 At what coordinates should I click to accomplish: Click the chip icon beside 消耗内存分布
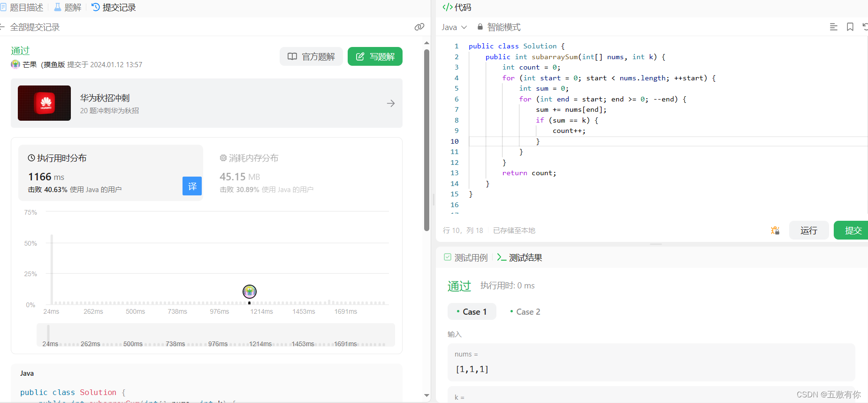(x=223, y=158)
